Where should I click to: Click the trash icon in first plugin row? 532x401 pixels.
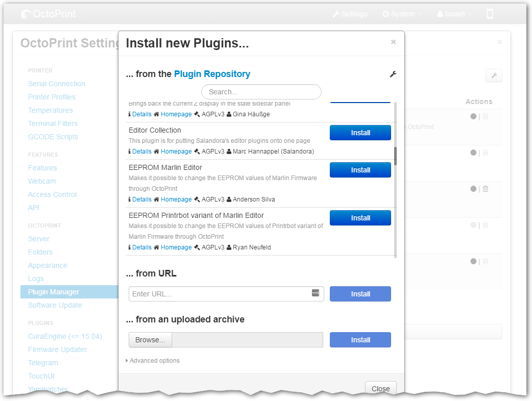pyautogui.click(x=486, y=116)
